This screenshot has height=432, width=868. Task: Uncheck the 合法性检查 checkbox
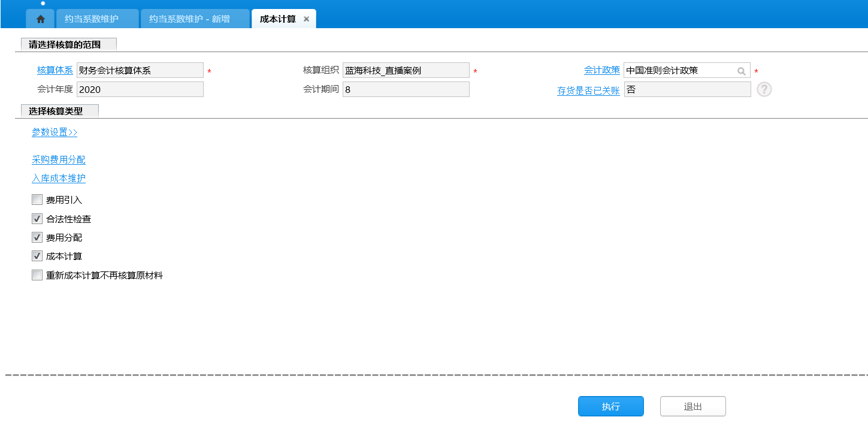pyautogui.click(x=37, y=219)
